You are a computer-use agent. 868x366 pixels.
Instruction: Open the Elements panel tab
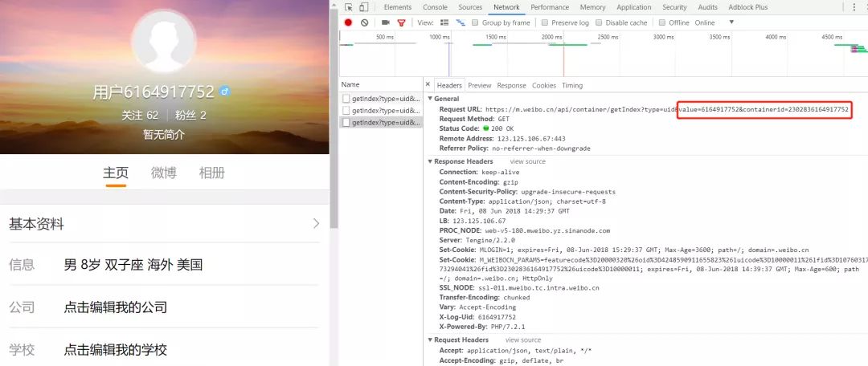click(x=398, y=7)
